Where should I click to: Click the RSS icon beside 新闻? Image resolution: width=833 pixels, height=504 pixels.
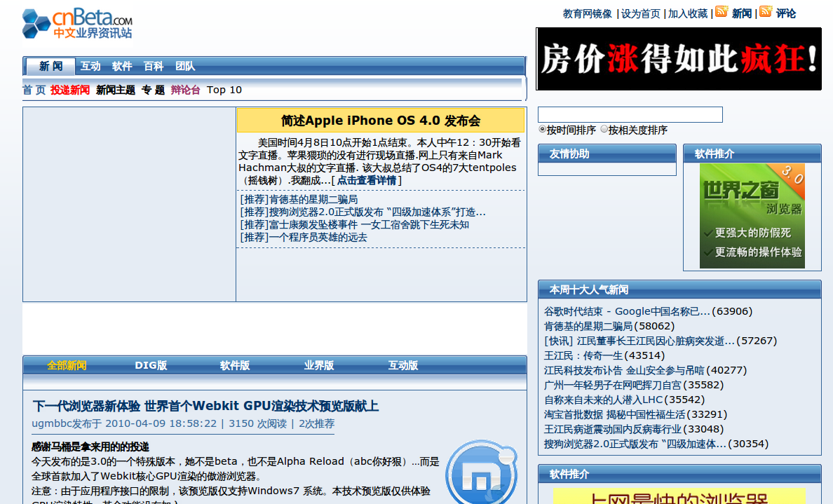coord(722,11)
